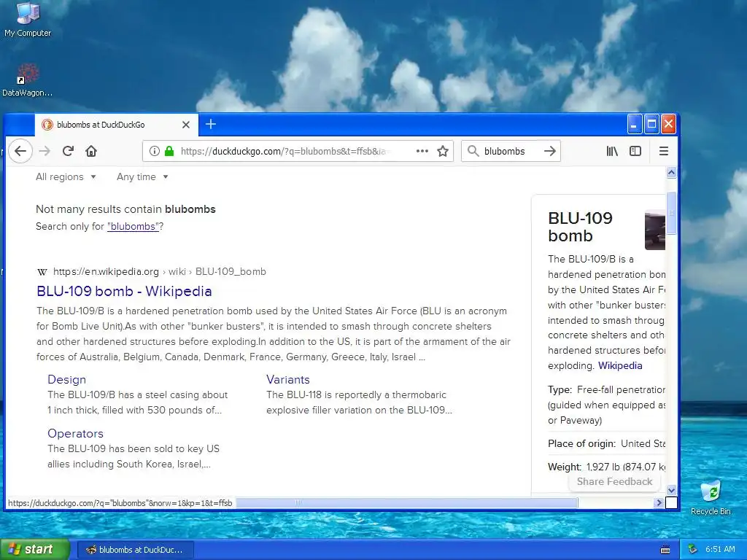Click Wikipedia link in info panel
The width and height of the screenshot is (747, 560).
[x=620, y=366]
